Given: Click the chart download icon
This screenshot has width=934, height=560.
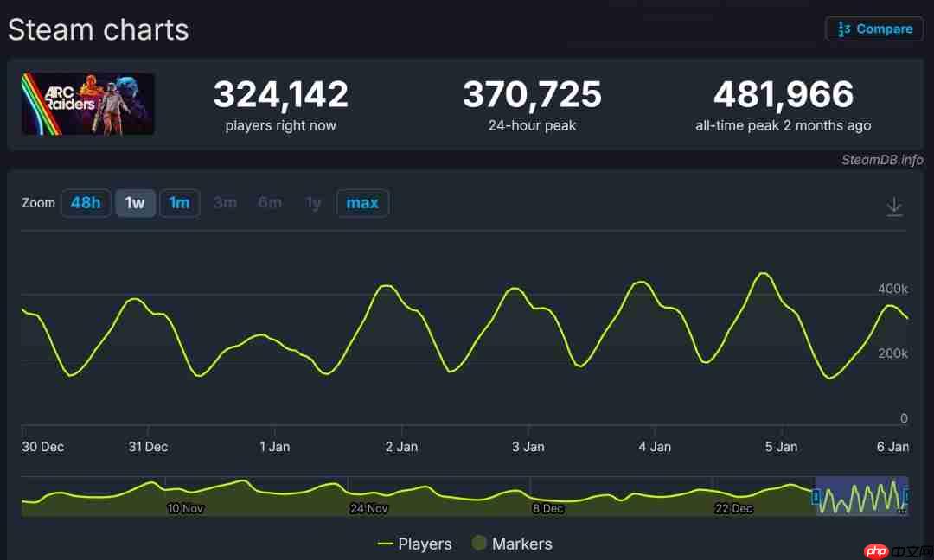Looking at the screenshot, I should tap(894, 207).
